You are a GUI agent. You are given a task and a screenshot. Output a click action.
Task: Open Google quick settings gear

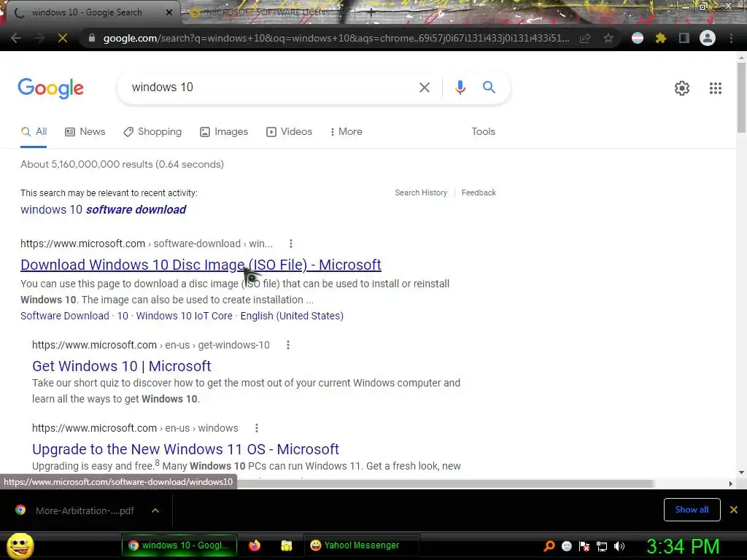click(x=682, y=88)
